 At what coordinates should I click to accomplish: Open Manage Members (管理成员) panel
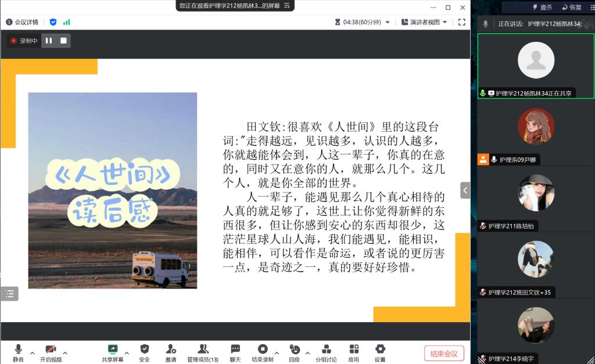point(202,352)
